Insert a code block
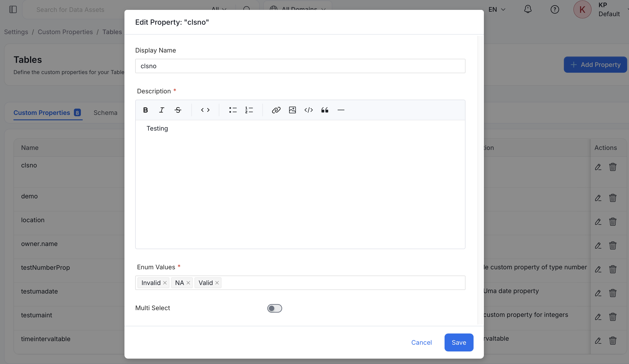This screenshot has width=629, height=364. 309,110
